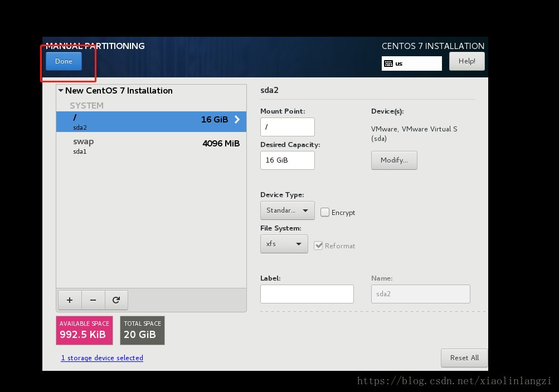
Task: Click the arrow chevron on the root partition row
Action: click(x=237, y=119)
